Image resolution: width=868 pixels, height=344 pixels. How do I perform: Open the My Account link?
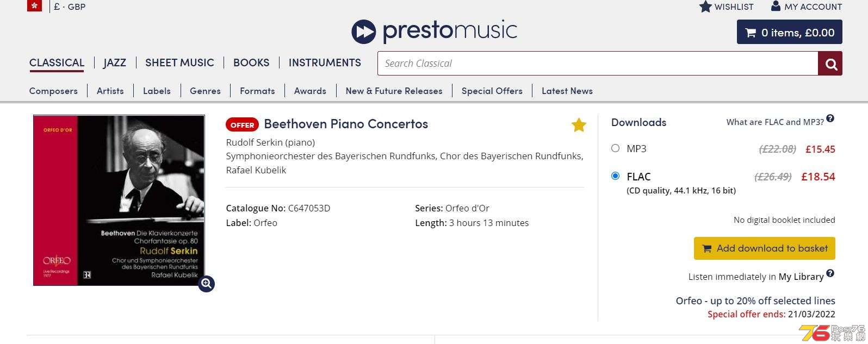click(807, 7)
